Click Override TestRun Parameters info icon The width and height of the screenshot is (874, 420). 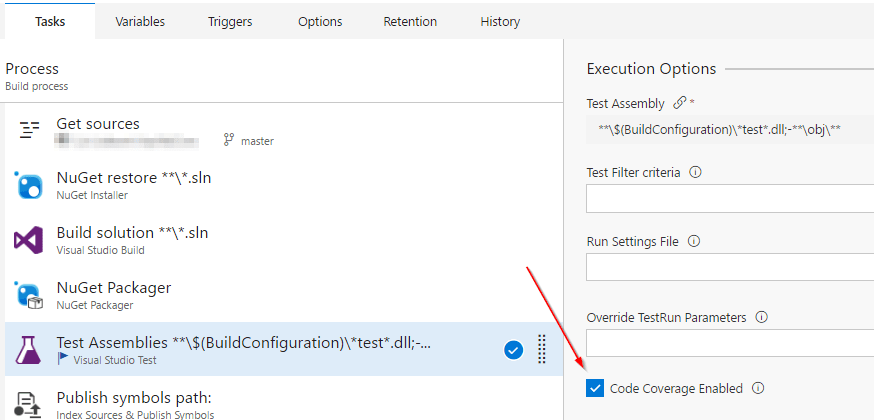pos(762,318)
